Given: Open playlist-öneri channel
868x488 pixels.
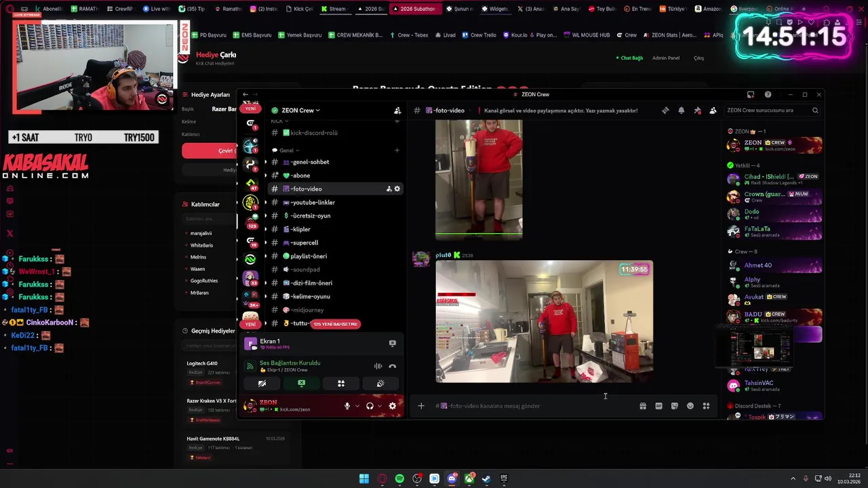Looking at the screenshot, I should click(336, 256).
